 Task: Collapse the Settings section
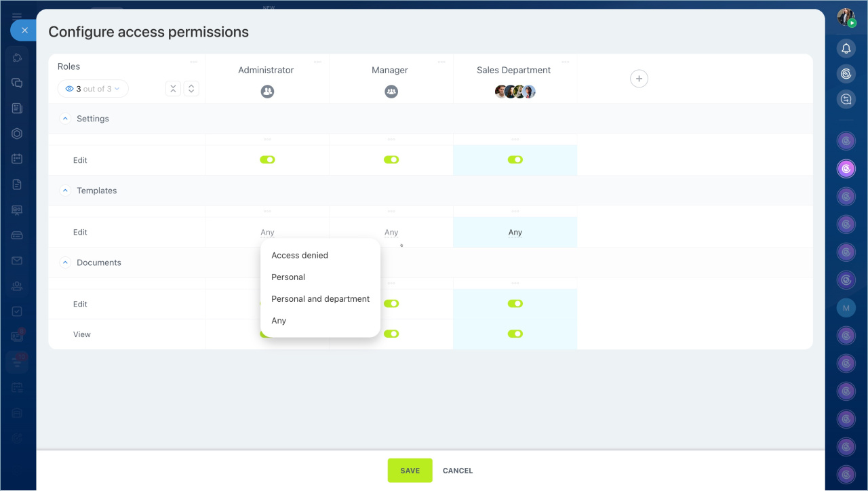[66, 119]
